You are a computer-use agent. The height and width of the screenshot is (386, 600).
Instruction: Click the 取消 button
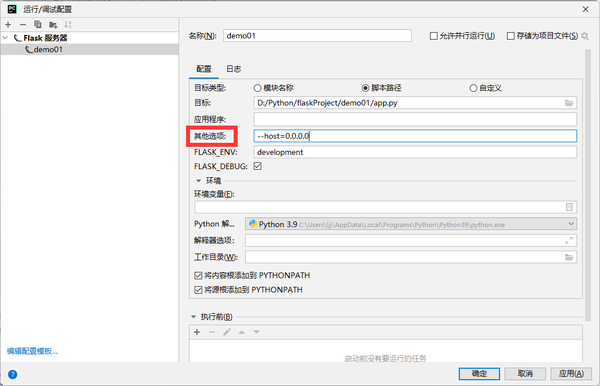pyautogui.click(x=525, y=373)
